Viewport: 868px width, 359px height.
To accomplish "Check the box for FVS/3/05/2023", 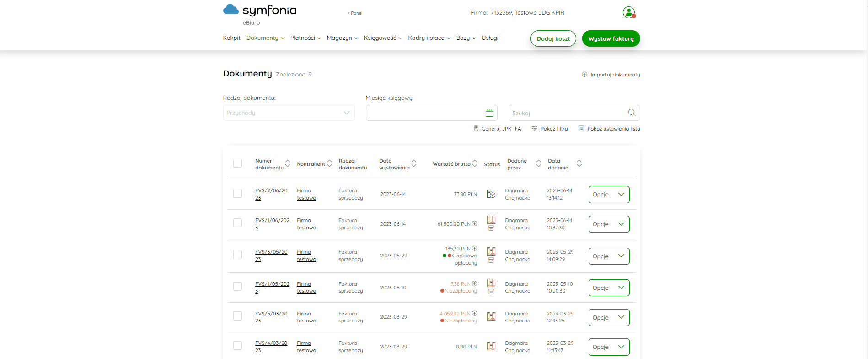I will [237, 255].
